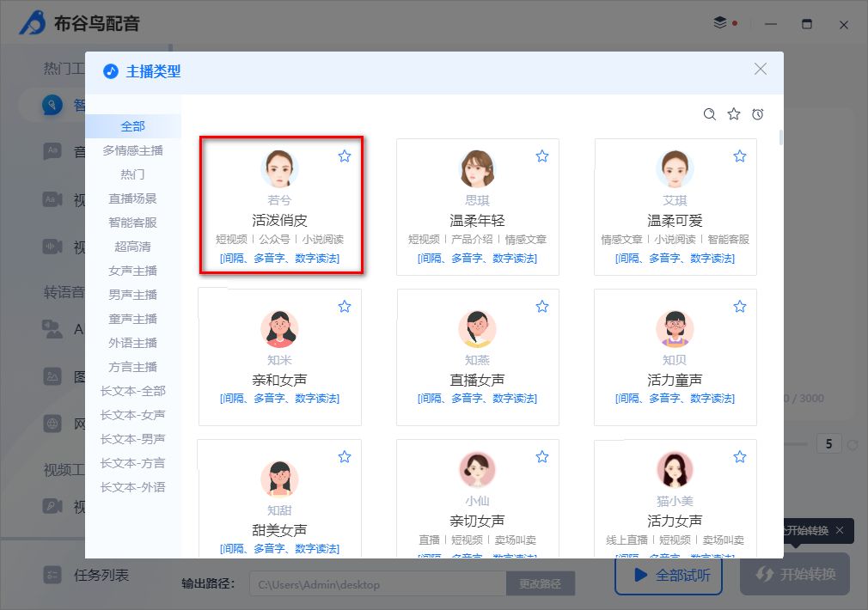
Task: Favorite the 知燕 voice with its star
Action: point(542,306)
